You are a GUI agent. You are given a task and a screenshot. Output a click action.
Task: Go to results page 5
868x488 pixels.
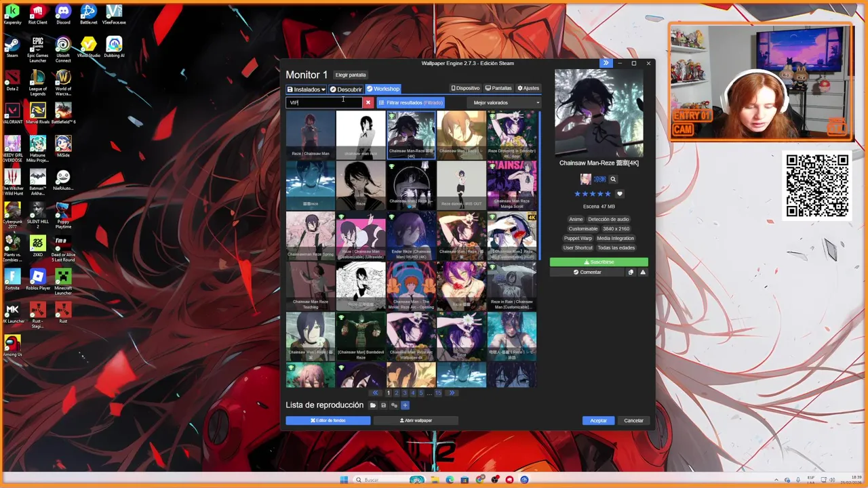(421, 393)
